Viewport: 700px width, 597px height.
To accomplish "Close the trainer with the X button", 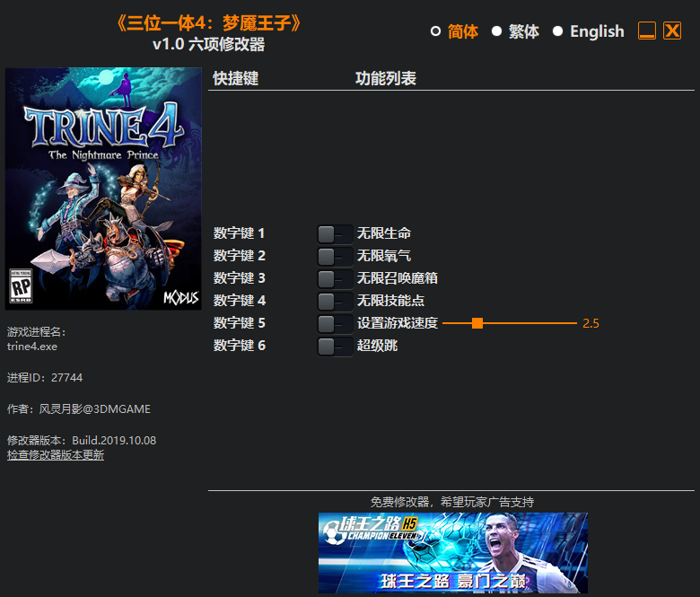I will pyautogui.click(x=672, y=31).
